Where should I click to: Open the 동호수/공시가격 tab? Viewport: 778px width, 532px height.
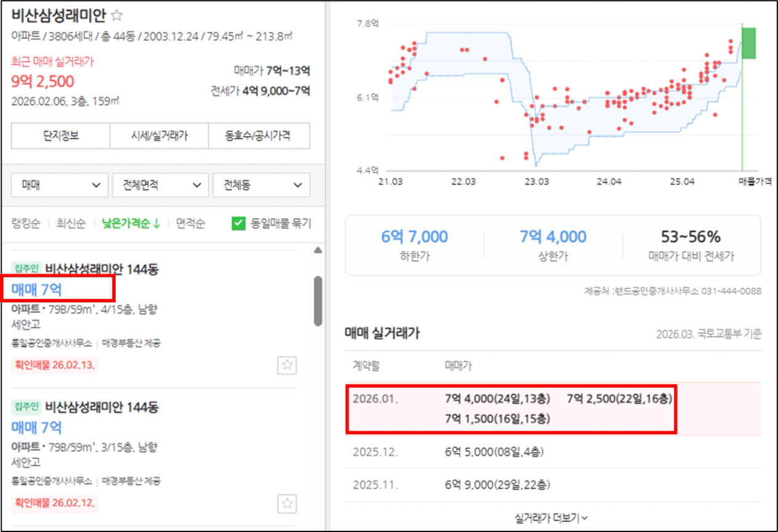259,136
